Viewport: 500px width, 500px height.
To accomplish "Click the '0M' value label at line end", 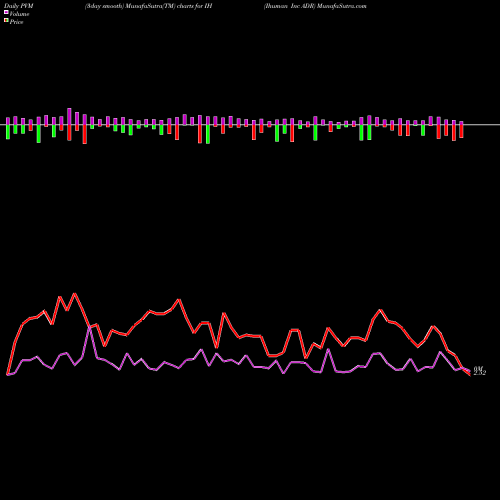I will [478, 368].
